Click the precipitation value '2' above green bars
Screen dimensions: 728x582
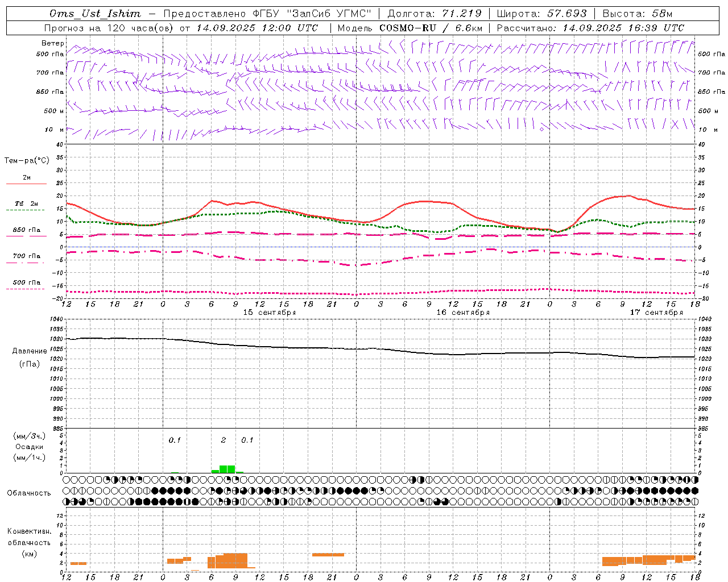(x=224, y=440)
